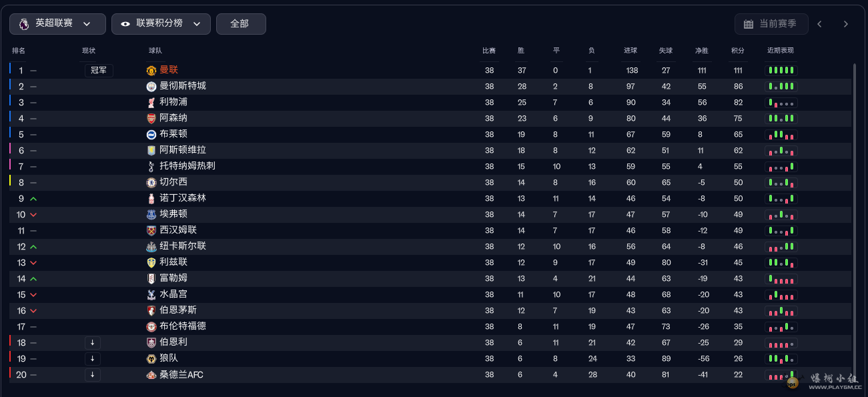This screenshot has width=868, height=397.
Task: Click the Chelsea badge icon
Action: coord(151,182)
